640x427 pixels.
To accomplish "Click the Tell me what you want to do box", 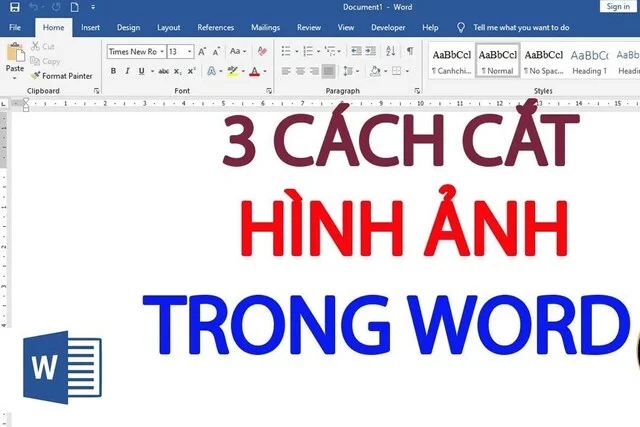I will tap(521, 28).
